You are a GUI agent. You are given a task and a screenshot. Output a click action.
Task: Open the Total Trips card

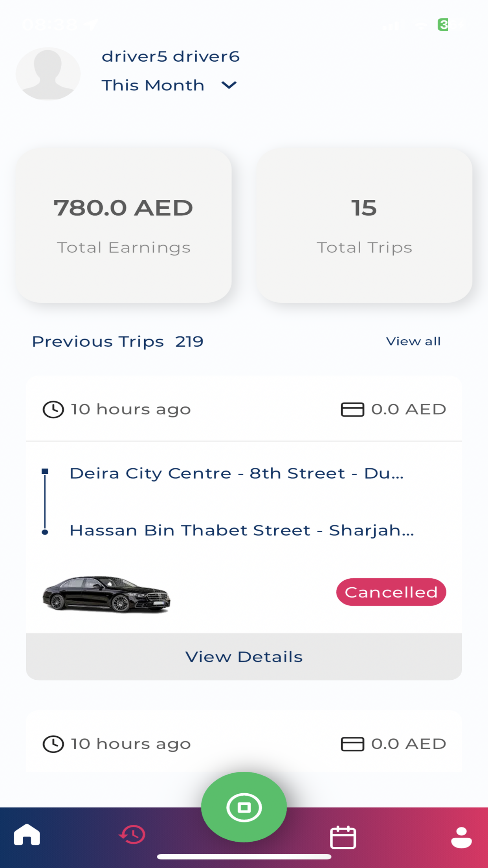364,225
